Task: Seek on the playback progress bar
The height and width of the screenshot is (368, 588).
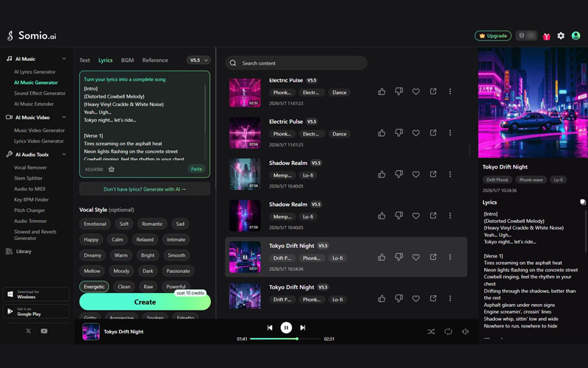Action: pos(287,339)
